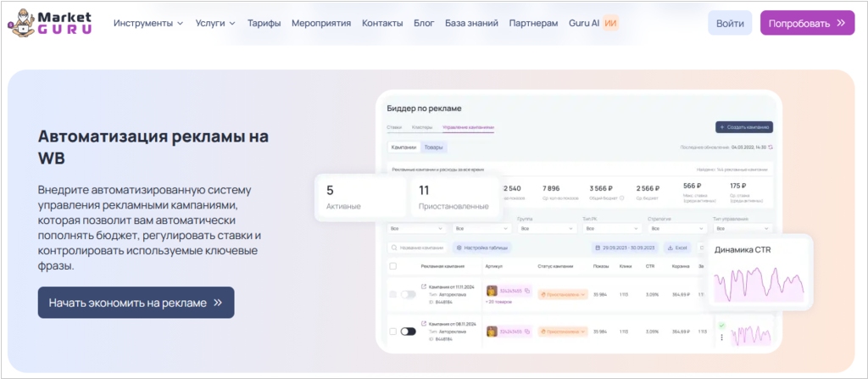Click the gear icon in Настройка таблицы

[459, 248]
